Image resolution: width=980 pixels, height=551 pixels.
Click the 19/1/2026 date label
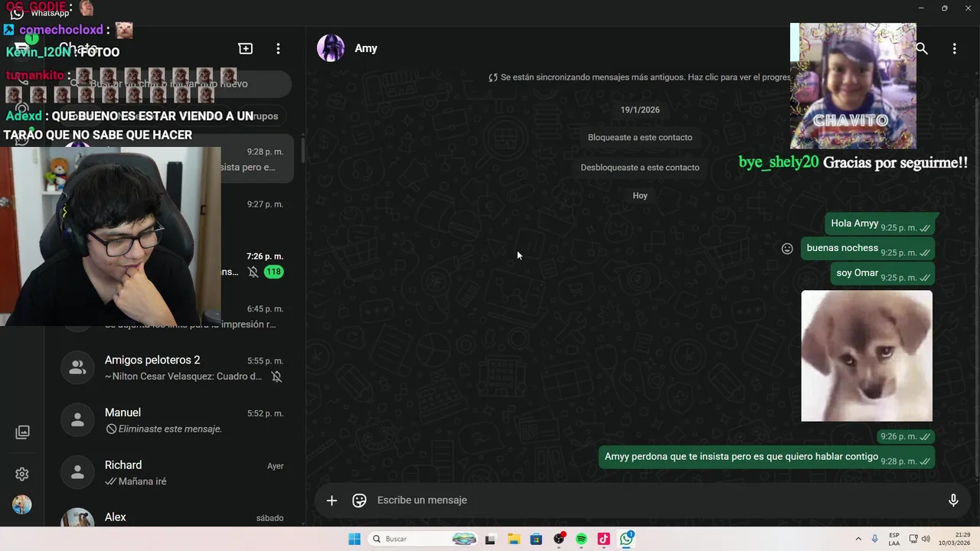(640, 110)
